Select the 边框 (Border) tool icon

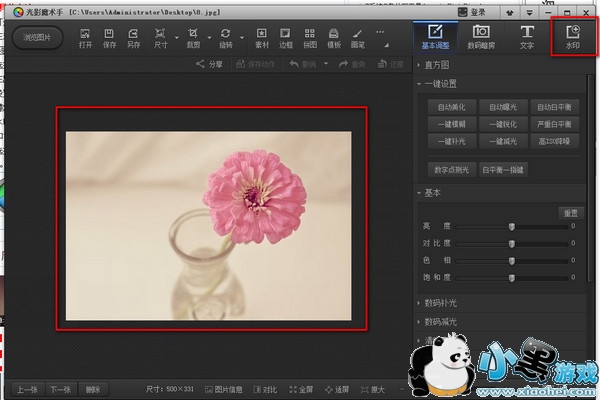click(285, 38)
